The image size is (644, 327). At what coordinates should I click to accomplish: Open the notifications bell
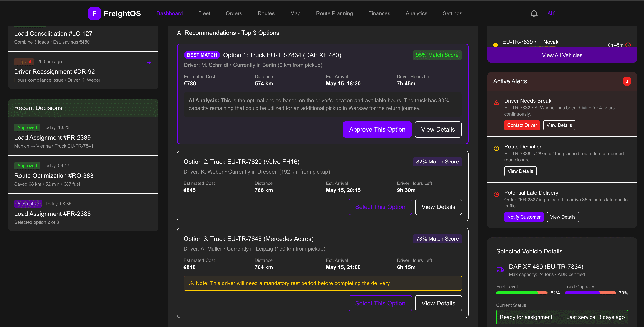[x=534, y=13]
